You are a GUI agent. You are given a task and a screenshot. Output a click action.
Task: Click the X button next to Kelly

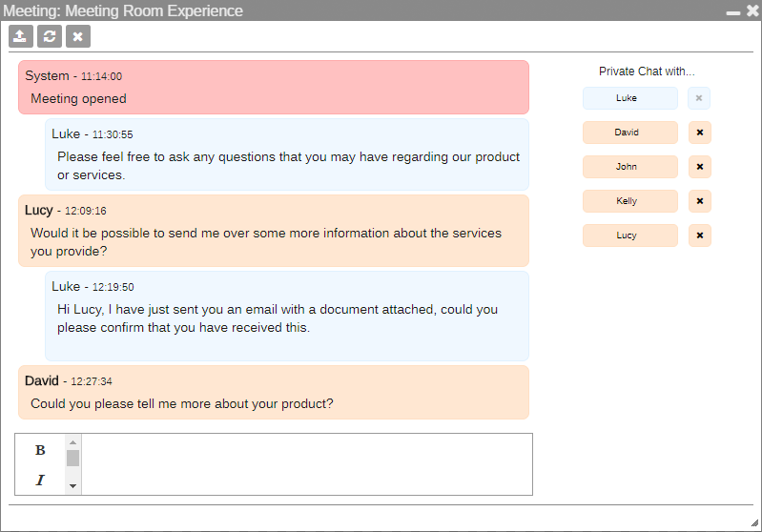click(x=700, y=200)
